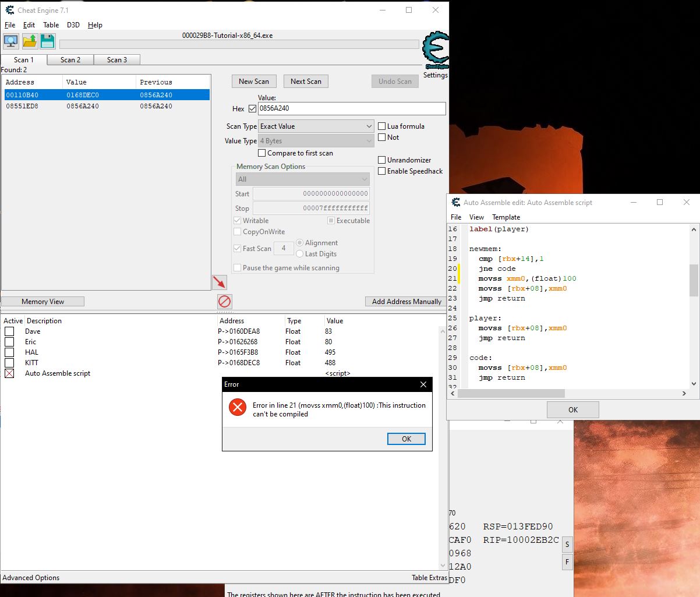Click Auto Assemble window title icon

(456, 202)
